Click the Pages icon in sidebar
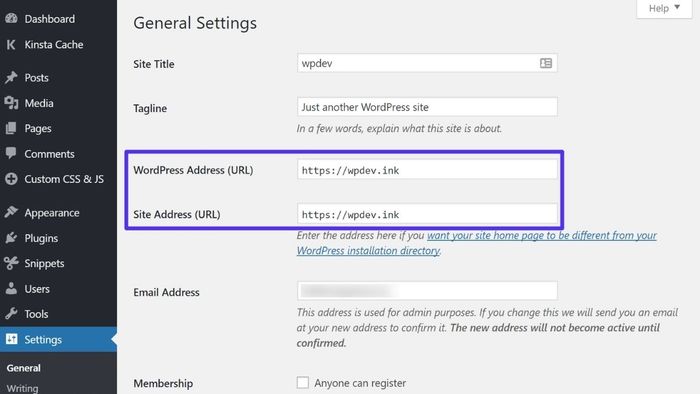The width and height of the screenshot is (700, 394). tap(11, 129)
